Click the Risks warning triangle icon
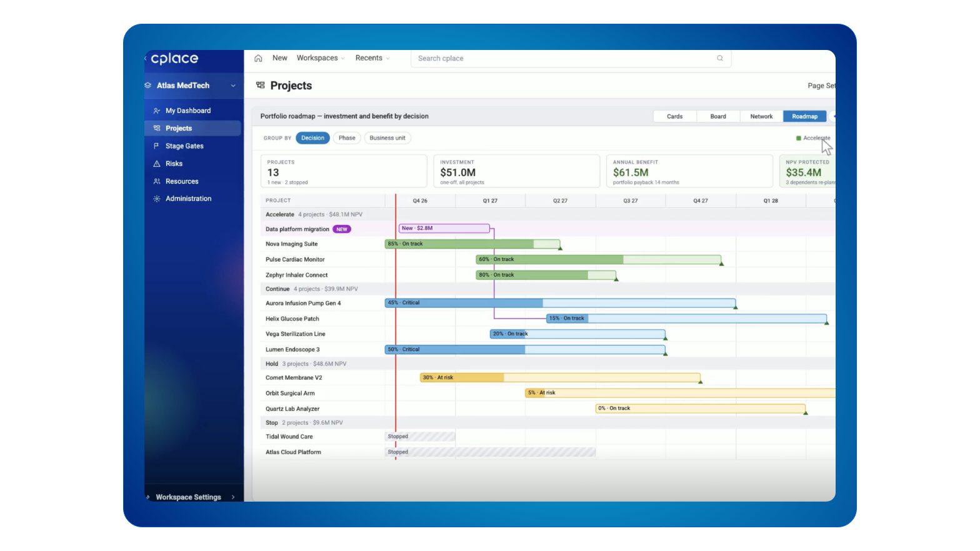980x551 pixels. tap(157, 164)
